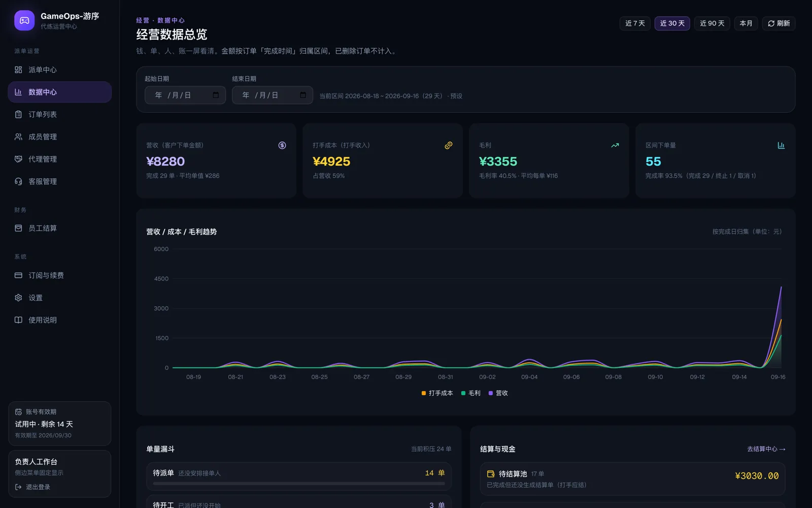Click the 账号有效期 calendar icon
Viewport: 812px width, 508px height.
coord(18,412)
